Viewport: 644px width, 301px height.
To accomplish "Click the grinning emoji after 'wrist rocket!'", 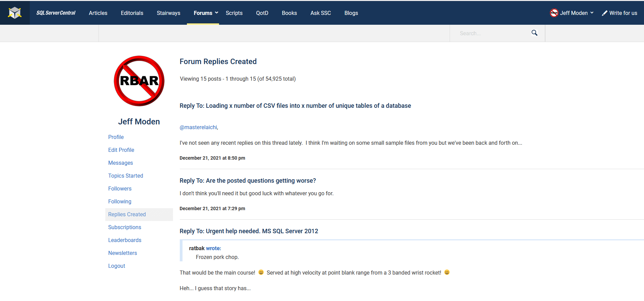I will 447,272.
